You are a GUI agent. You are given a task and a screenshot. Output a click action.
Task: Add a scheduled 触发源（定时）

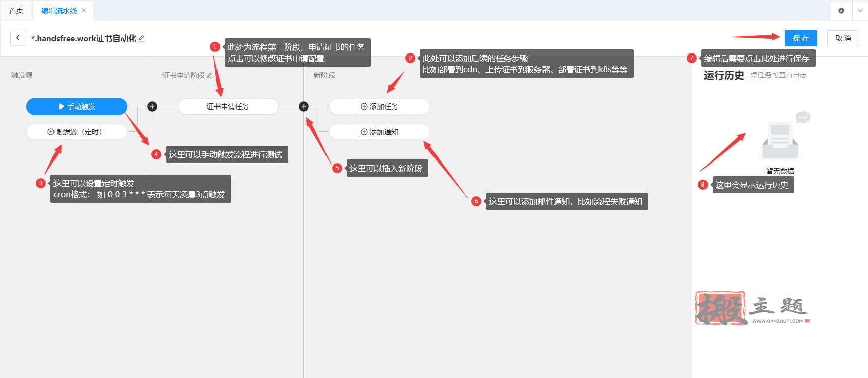(x=77, y=132)
